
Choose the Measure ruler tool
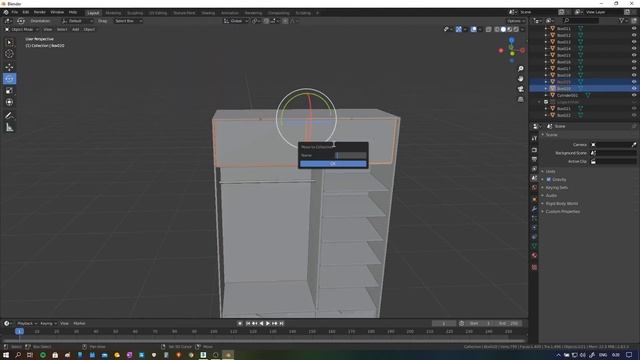coord(9,128)
